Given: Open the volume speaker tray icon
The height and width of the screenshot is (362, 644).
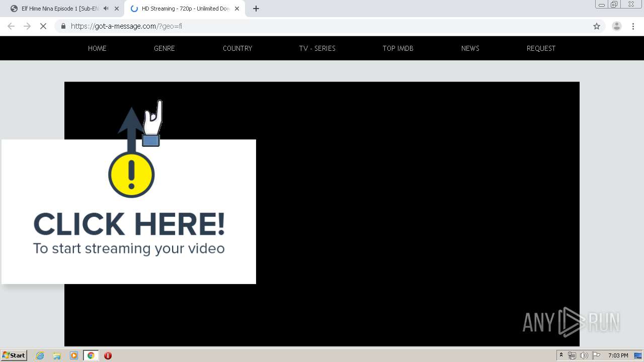Looking at the screenshot, I should pyautogui.click(x=584, y=355).
